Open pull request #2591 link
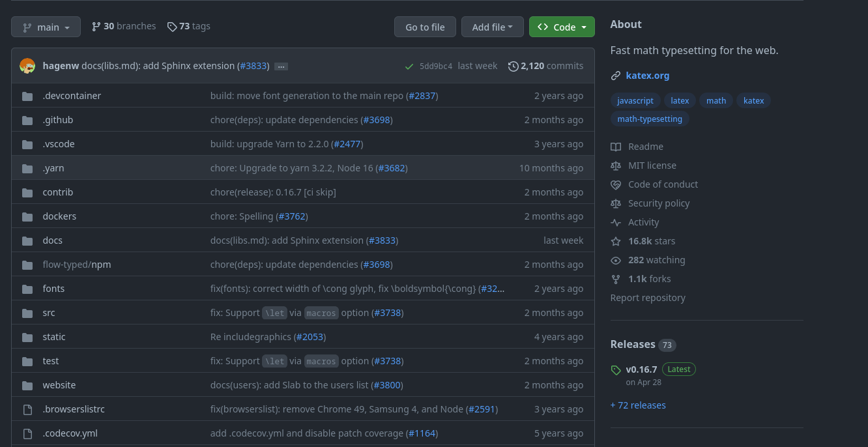The image size is (868, 447). [482, 409]
